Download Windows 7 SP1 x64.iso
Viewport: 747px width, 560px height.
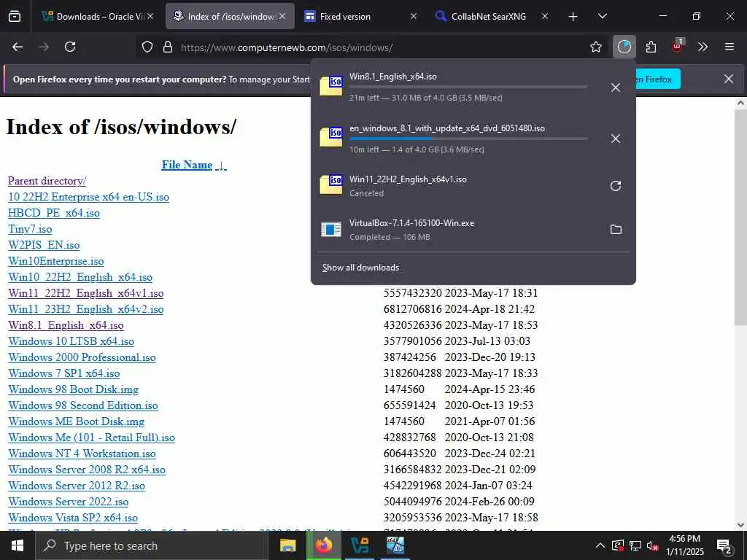(64, 373)
